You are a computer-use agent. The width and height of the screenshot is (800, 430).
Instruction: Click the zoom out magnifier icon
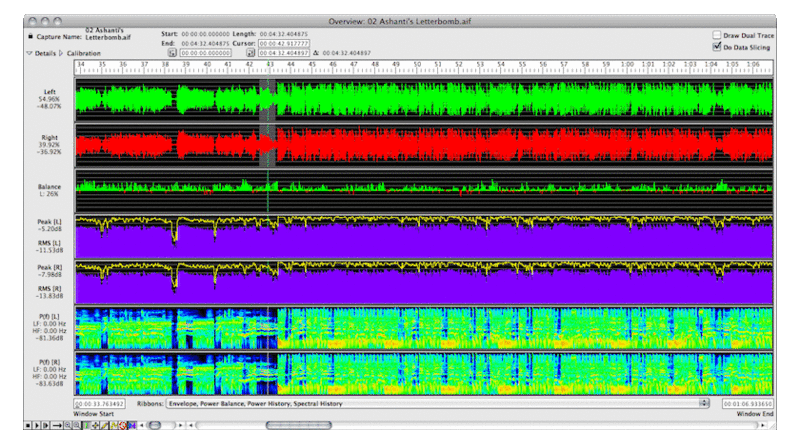click(78, 425)
